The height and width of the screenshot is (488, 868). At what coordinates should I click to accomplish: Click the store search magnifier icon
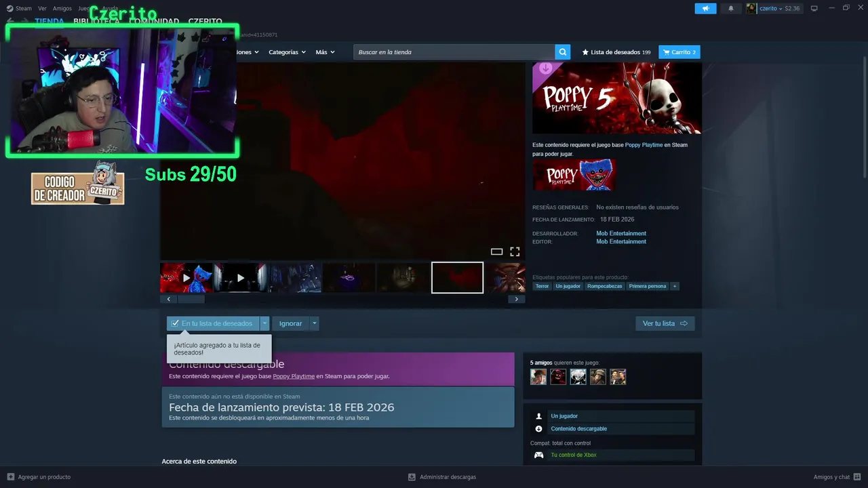[562, 52]
